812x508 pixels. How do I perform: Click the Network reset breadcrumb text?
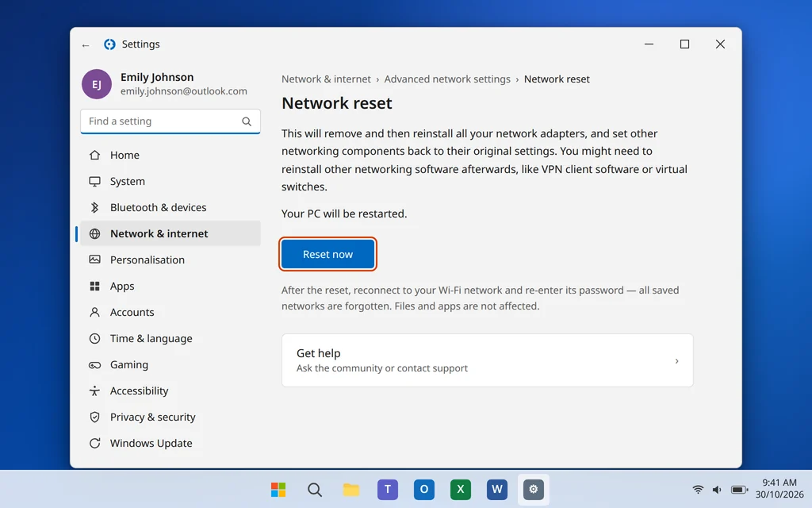point(557,79)
